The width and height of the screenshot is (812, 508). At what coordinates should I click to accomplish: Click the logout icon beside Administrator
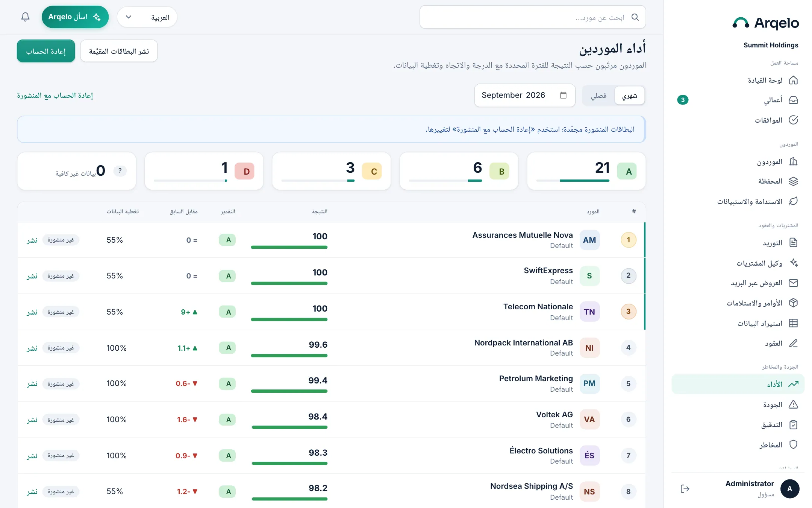click(685, 489)
